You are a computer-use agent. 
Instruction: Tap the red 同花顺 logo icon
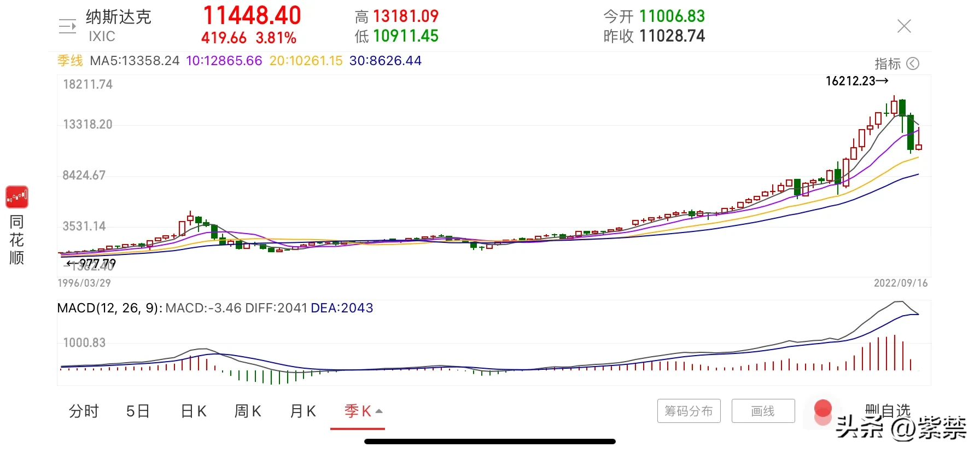pos(17,197)
